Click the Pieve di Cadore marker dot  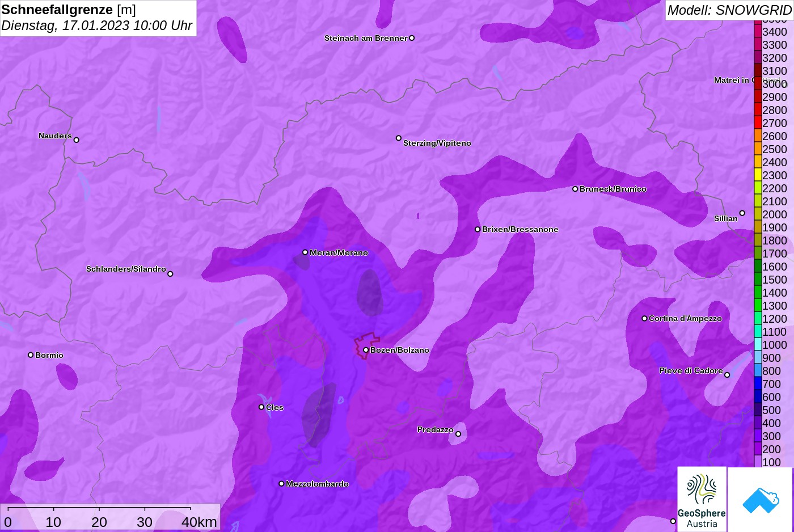[x=727, y=375]
